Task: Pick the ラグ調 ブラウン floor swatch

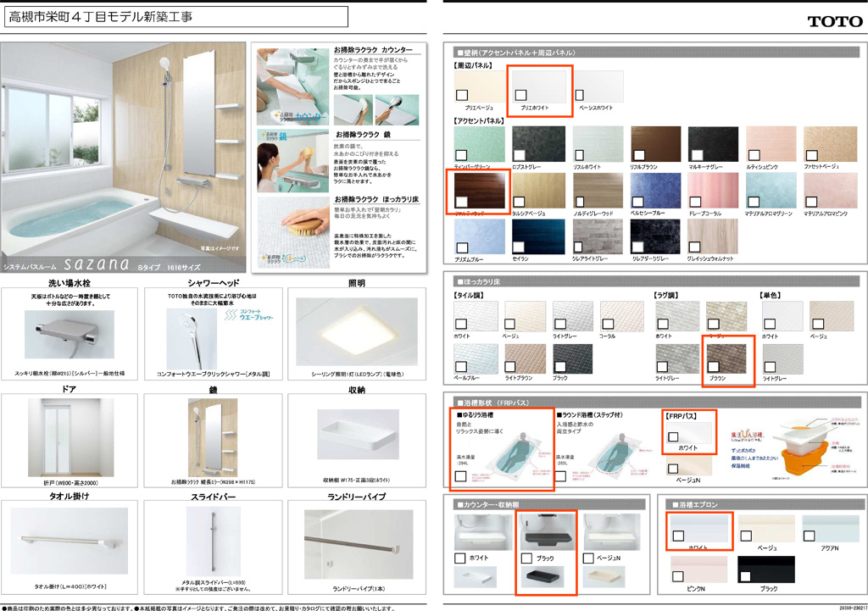Action: pyautogui.click(x=726, y=358)
